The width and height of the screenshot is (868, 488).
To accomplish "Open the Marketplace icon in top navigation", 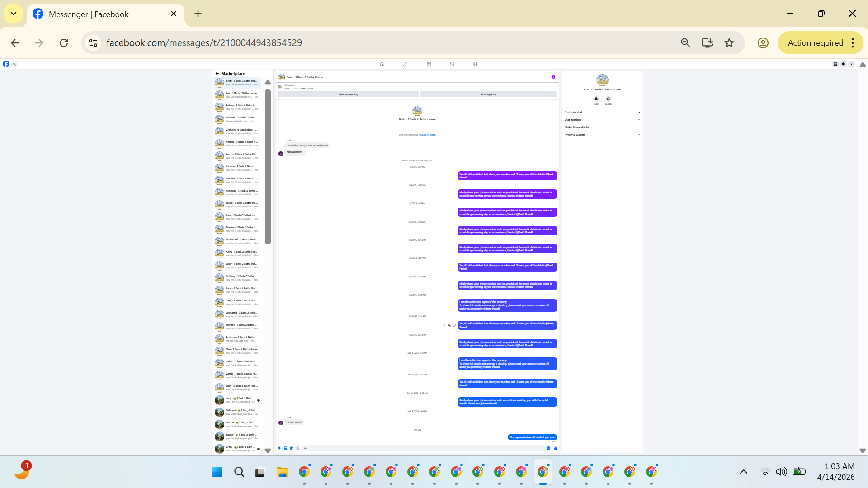I will pyautogui.click(x=452, y=64).
